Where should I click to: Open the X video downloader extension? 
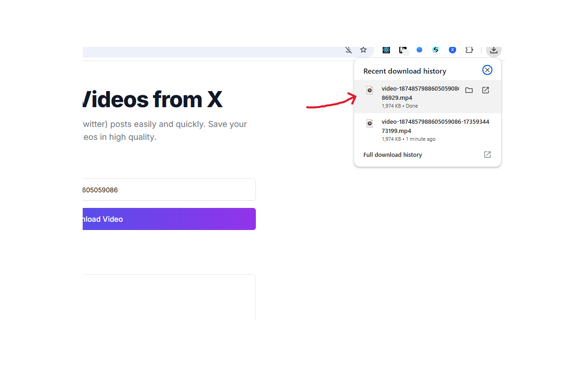click(452, 50)
